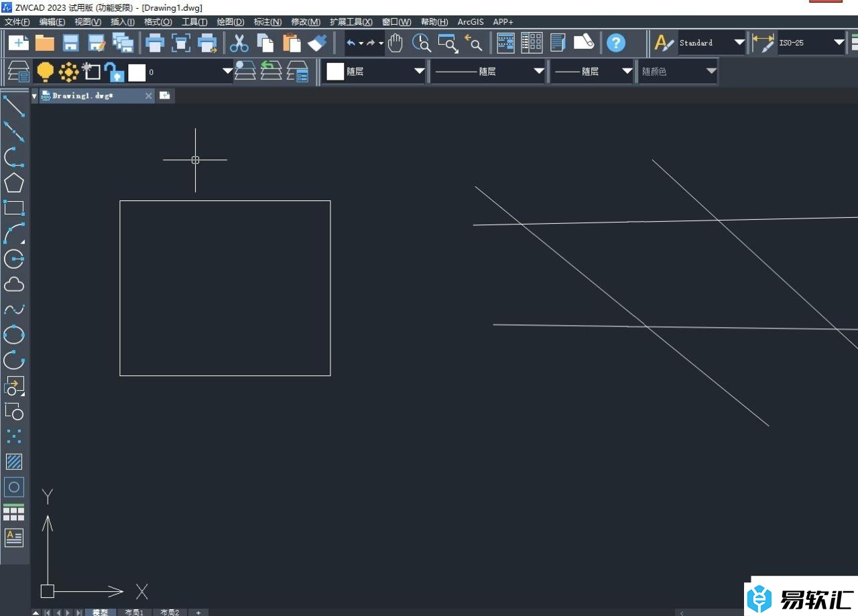Screen dimensions: 858x616
Task: Open Help with the question mark icon
Action: pyautogui.click(x=616, y=43)
